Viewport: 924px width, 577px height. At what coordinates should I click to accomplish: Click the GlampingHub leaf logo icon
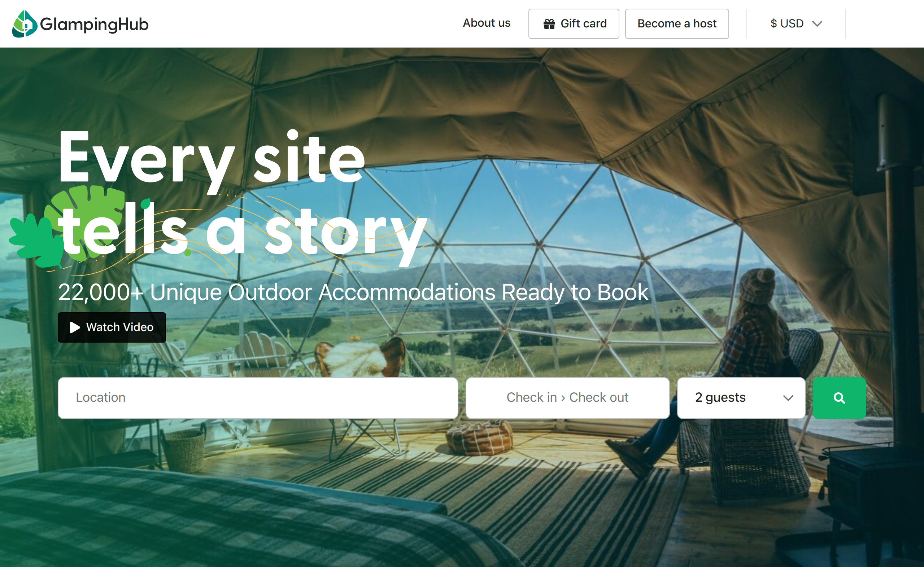coord(25,24)
